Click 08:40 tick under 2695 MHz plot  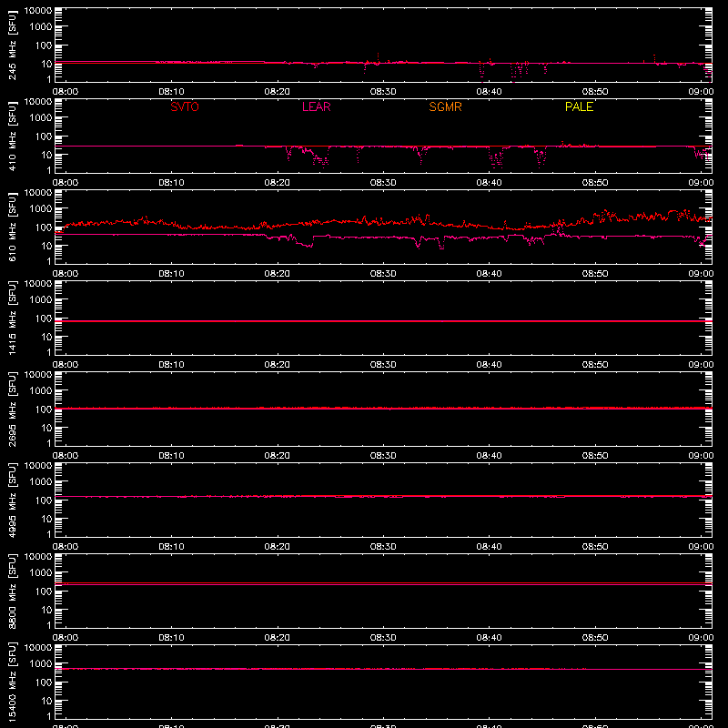[x=489, y=456]
